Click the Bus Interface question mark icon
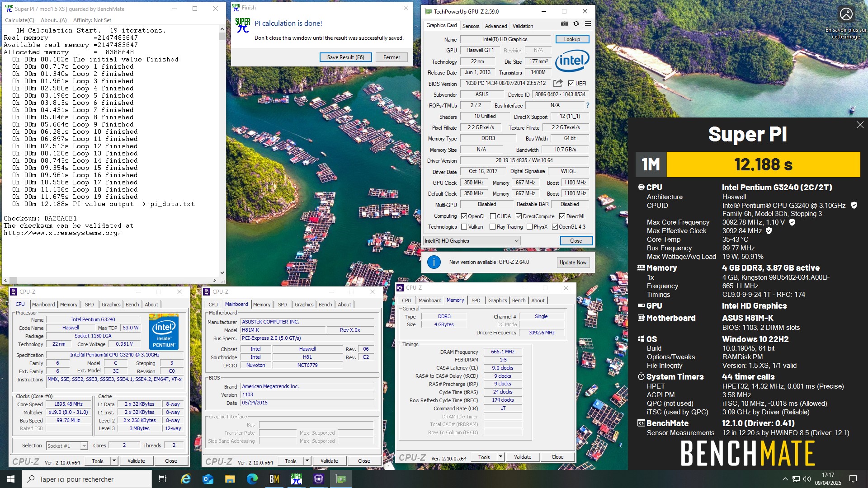Screen dimensions: 868x488 tap(588, 105)
